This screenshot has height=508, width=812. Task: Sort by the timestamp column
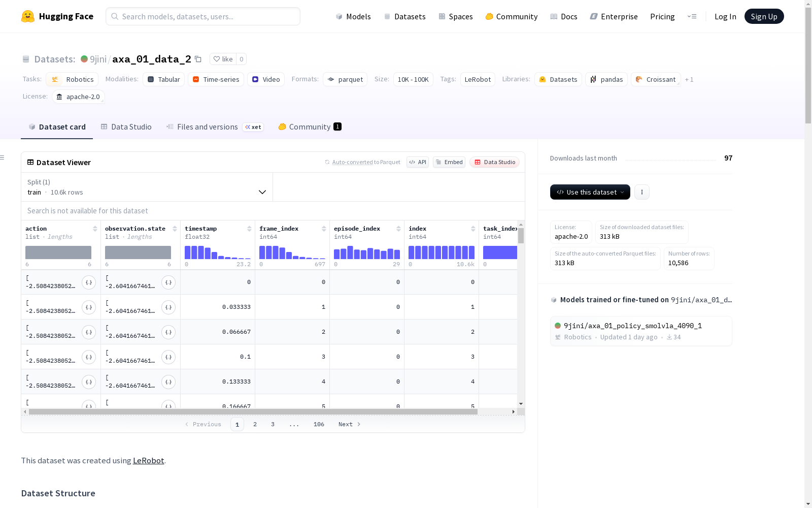[x=249, y=229]
